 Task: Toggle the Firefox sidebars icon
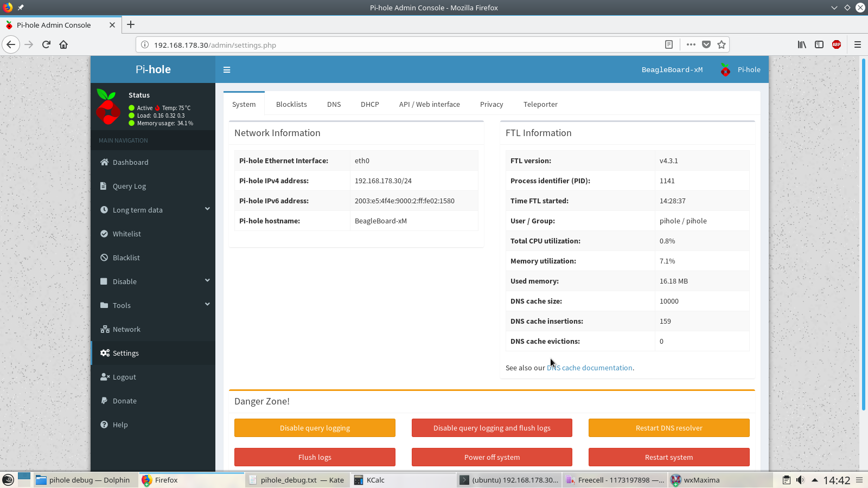click(x=819, y=44)
